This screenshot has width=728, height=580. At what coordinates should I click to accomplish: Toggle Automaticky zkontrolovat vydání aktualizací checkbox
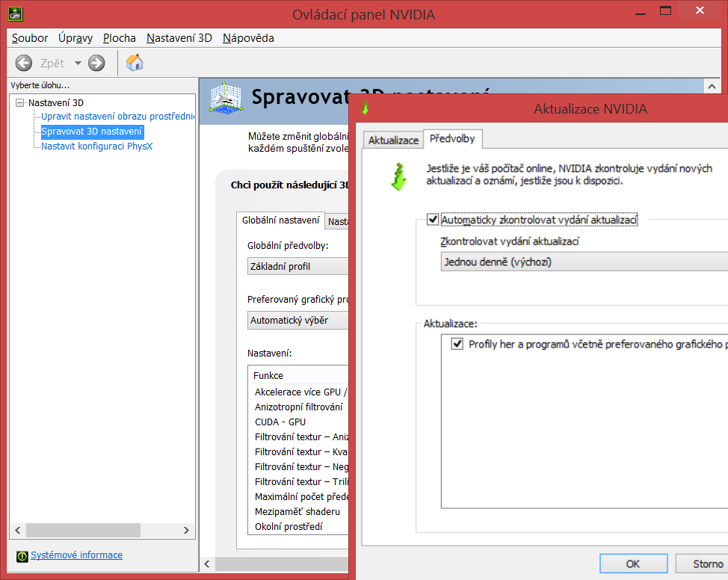click(433, 219)
